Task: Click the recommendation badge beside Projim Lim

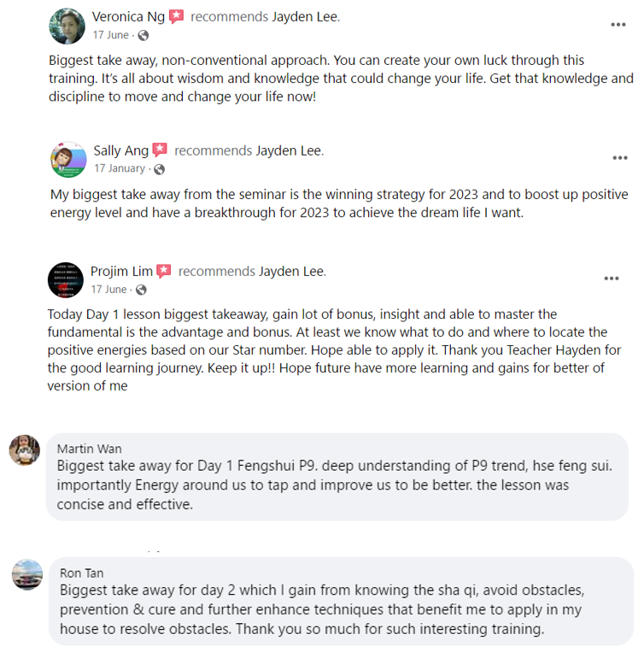Action: click(x=164, y=272)
